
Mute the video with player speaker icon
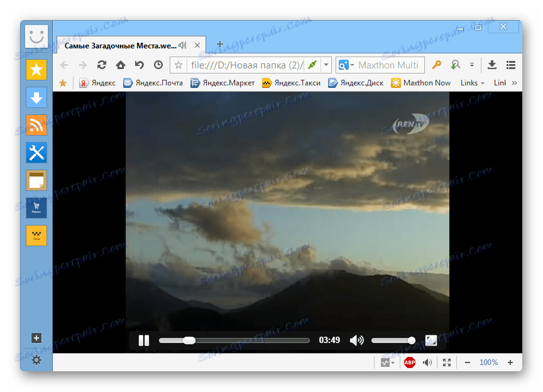357,340
